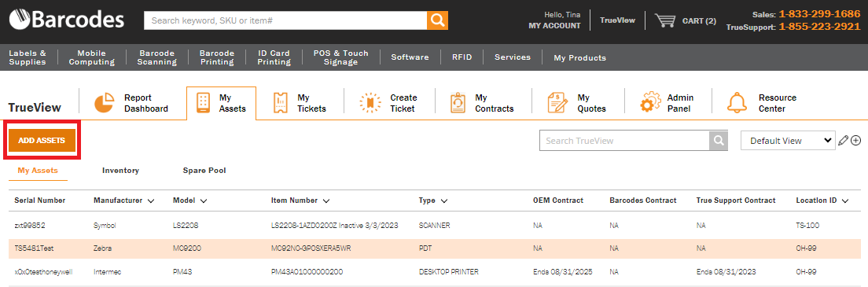The height and width of the screenshot is (287, 868).
Task: Open the Software menu
Action: [410, 57]
